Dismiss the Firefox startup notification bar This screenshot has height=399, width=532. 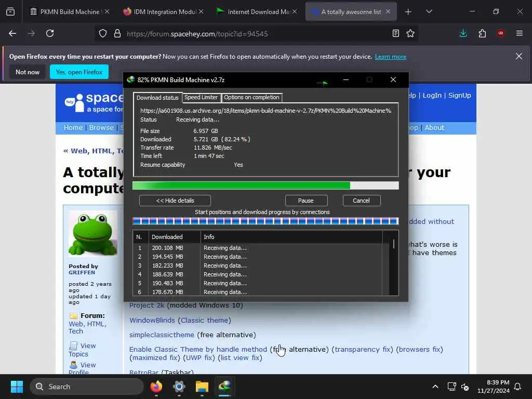tap(519, 56)
